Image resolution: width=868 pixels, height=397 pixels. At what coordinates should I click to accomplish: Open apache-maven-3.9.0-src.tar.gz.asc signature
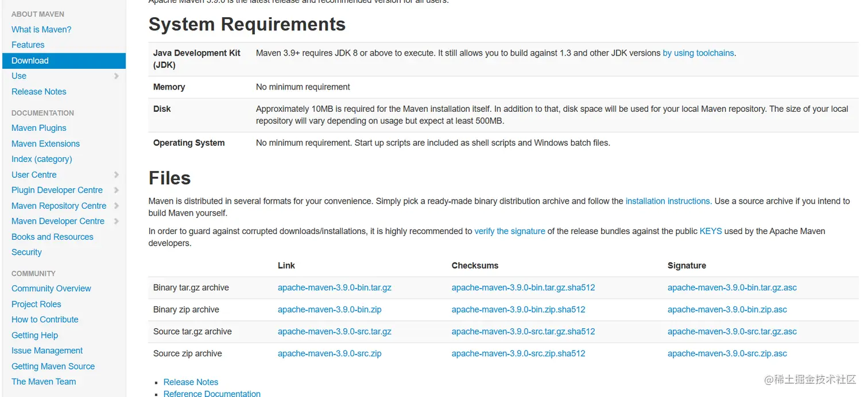[732, 332]
